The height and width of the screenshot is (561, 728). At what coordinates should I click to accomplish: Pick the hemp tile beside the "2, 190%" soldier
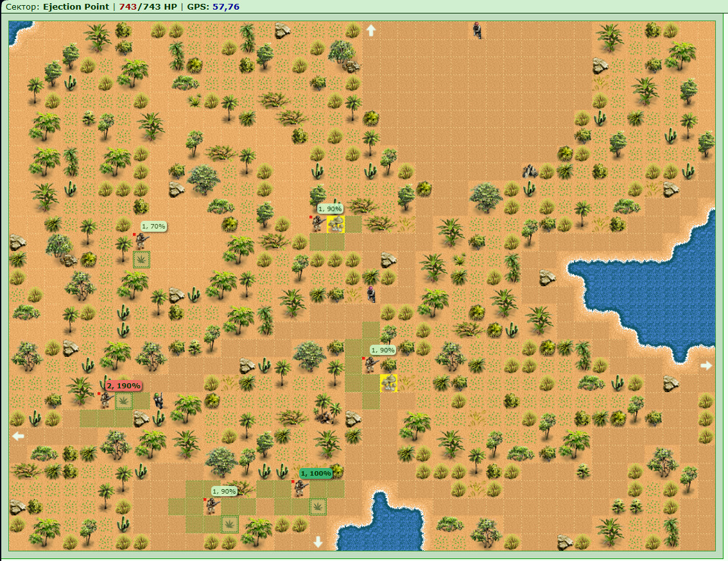click(124, 401)
